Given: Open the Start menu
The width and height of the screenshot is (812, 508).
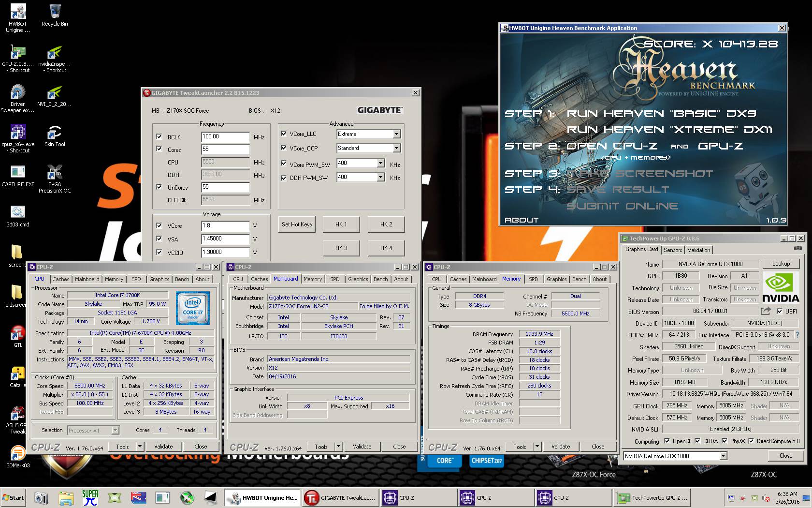Looking at the screenshot, I should click(x=14, y=497).
